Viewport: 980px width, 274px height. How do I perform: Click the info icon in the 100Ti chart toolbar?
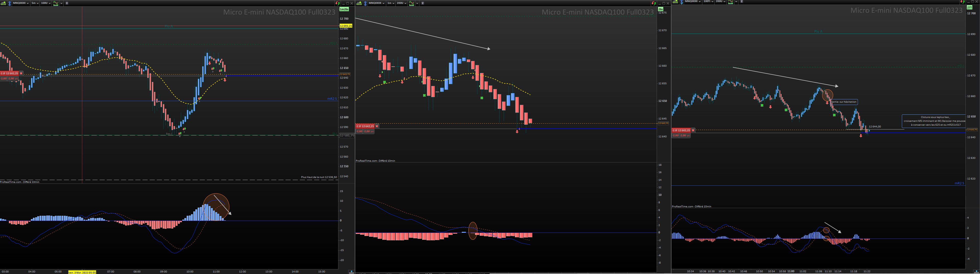coord(742,2)
